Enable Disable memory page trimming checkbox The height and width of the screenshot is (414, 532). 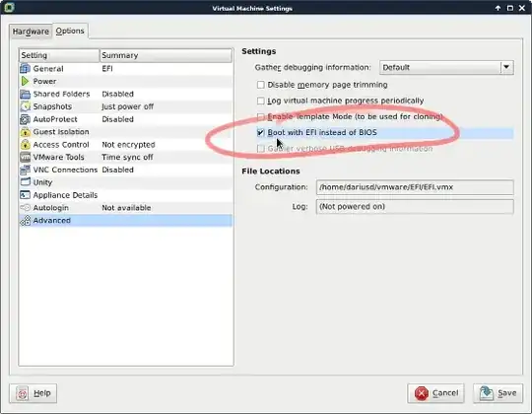point(260,85)
